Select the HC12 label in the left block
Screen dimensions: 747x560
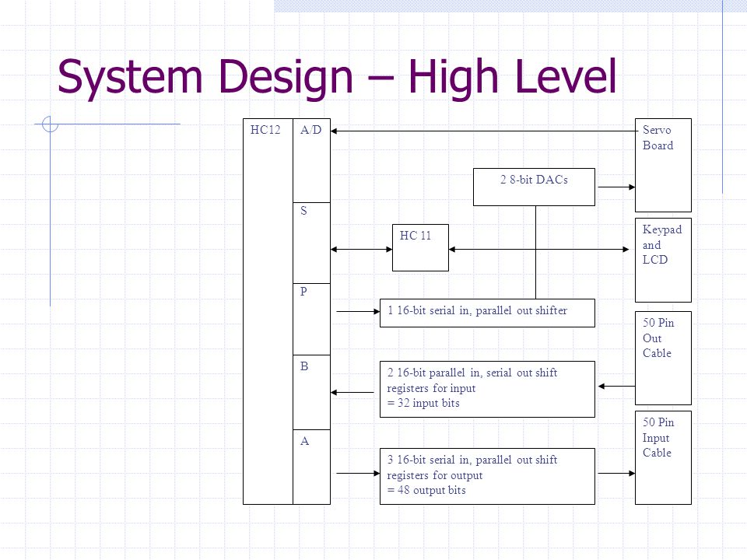pyautogui.click(x=265, y=130)
